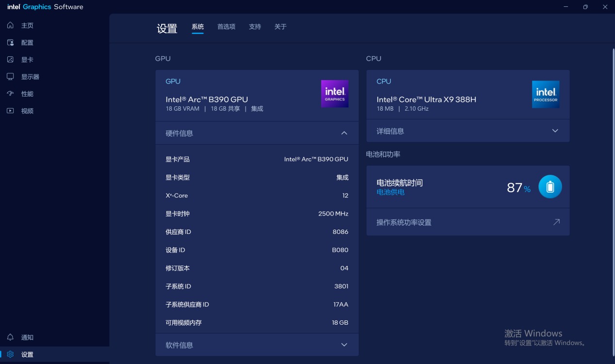Switch to the 首选项 preferences tab
Image resolution: width=615 pixels, height=364 pixels.
click(226, 27)
